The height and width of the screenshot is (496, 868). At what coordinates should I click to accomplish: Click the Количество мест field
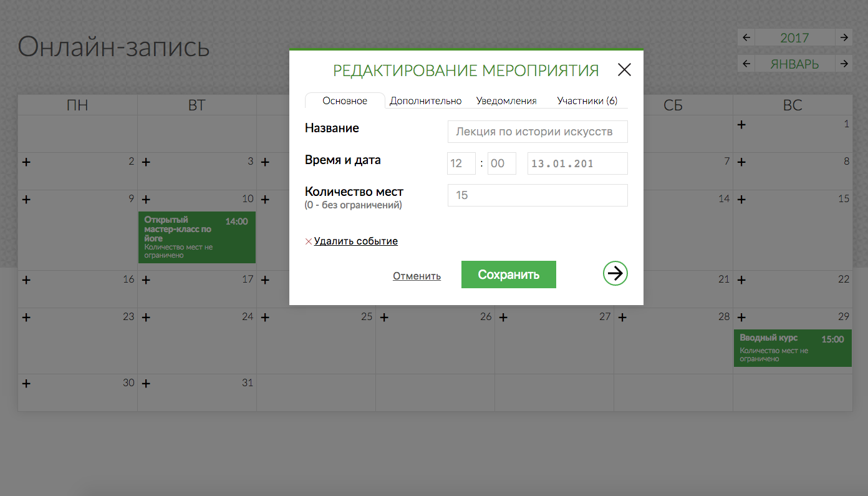(x=538, y=195)
